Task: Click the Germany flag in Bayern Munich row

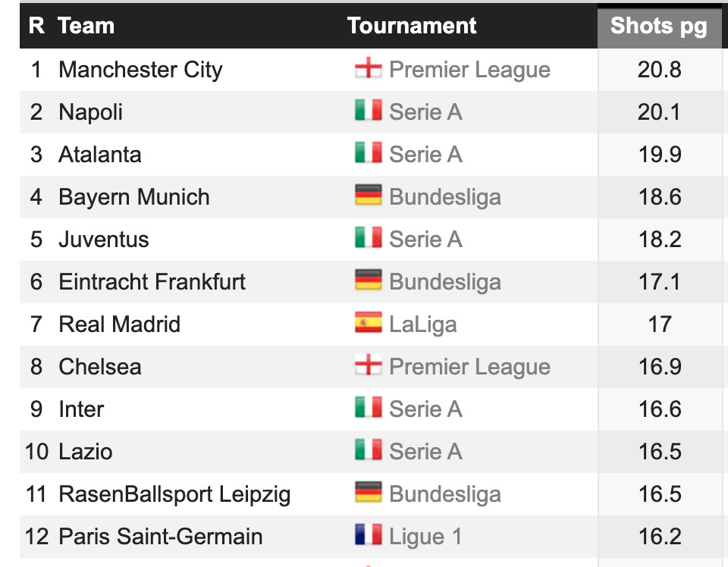Action: coord(368,197)
